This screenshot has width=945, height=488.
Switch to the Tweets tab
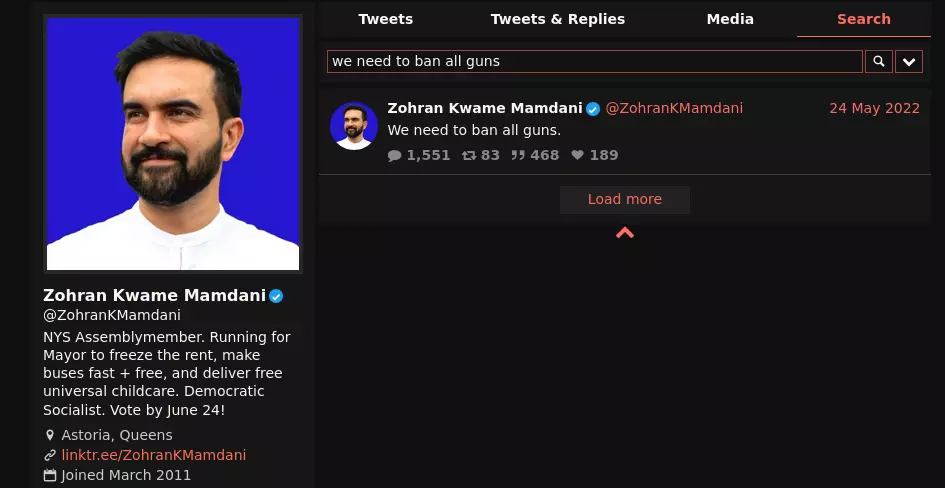coord(386,19)
